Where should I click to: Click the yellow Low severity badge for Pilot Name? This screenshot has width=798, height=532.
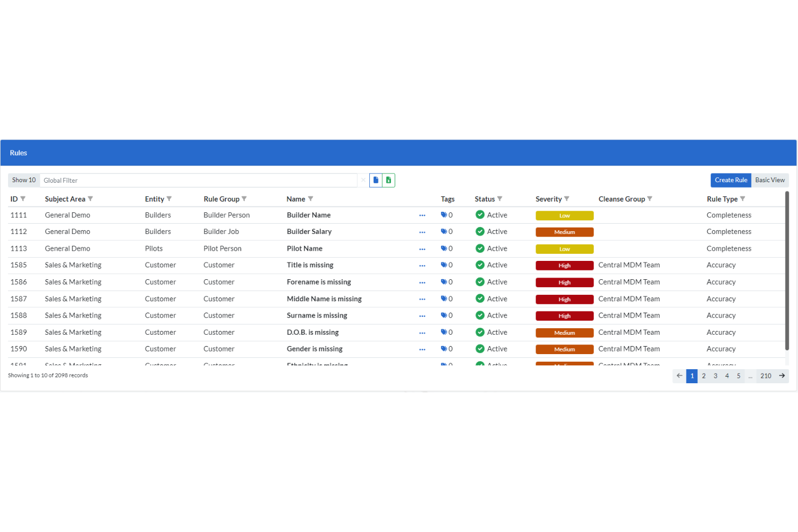click(x=564, y=248)
